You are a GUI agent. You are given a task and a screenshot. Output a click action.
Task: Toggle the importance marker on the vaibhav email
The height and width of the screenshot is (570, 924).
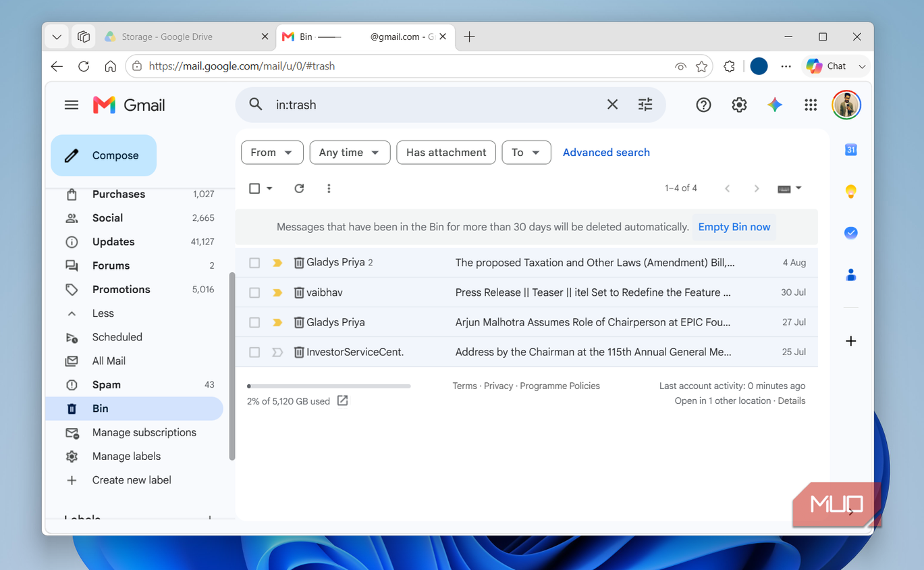coord(277,292)
